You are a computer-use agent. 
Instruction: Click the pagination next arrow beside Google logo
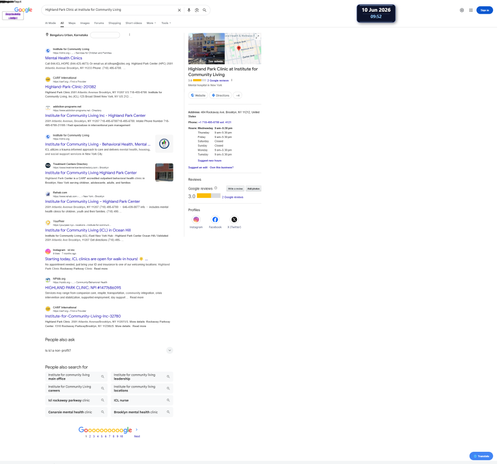[x=137, y=430]
